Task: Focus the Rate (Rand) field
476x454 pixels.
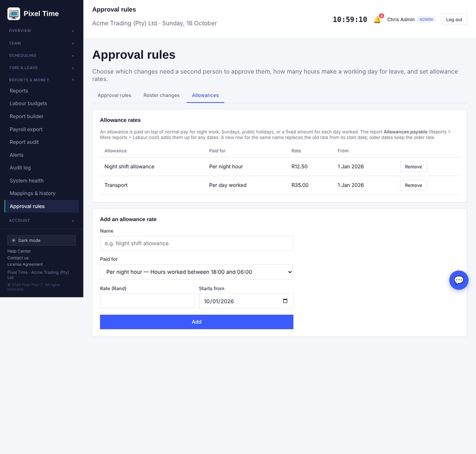Action: (147, 301)
